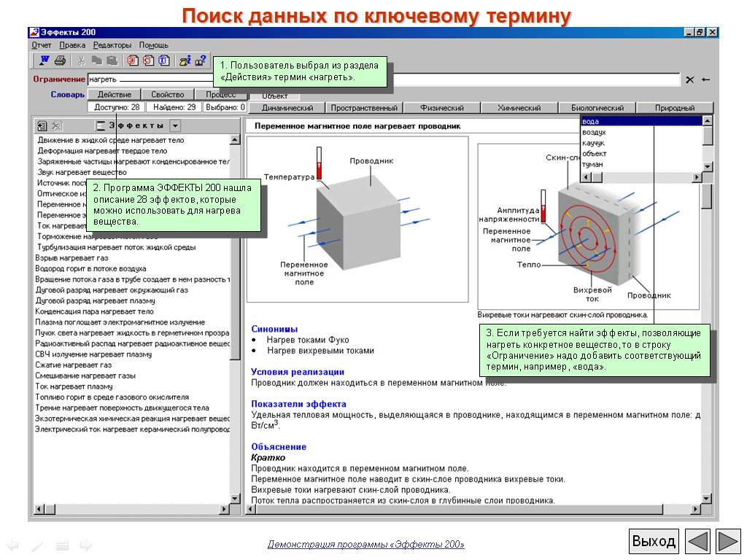Select the effect Взрыв нагревает газ
The image size is (747, 560).
click(71, 258)
